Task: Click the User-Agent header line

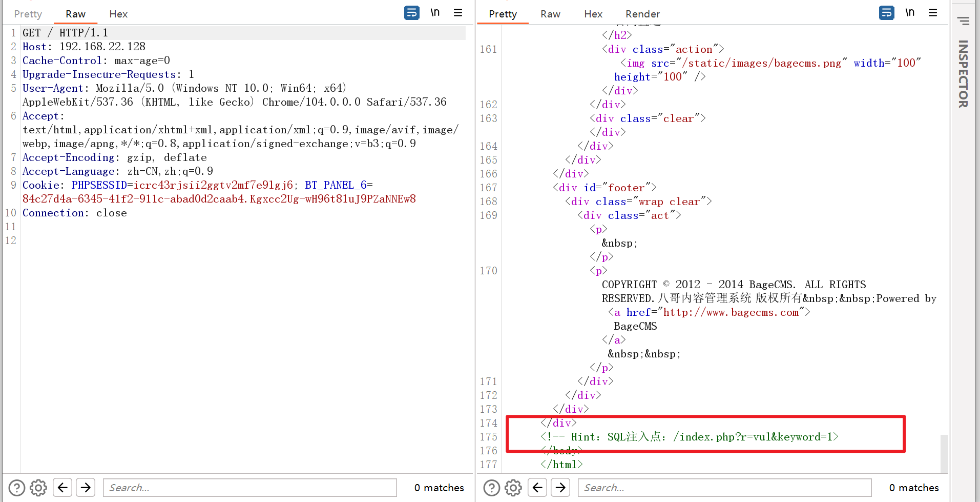Action: 235,95
